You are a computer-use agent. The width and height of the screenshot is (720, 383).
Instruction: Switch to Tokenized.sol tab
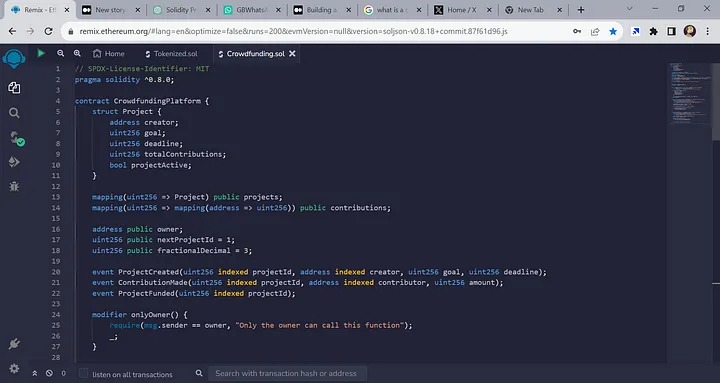click(171, 54)
